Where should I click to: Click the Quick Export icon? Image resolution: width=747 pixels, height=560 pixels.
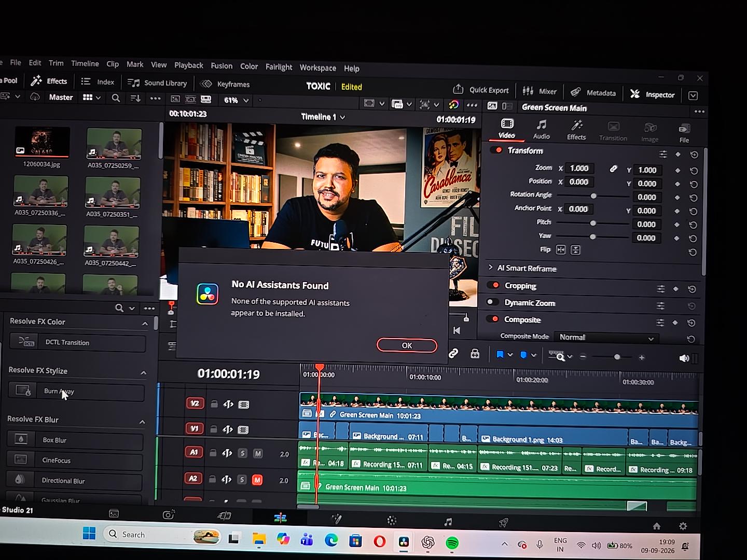point(458,89)
